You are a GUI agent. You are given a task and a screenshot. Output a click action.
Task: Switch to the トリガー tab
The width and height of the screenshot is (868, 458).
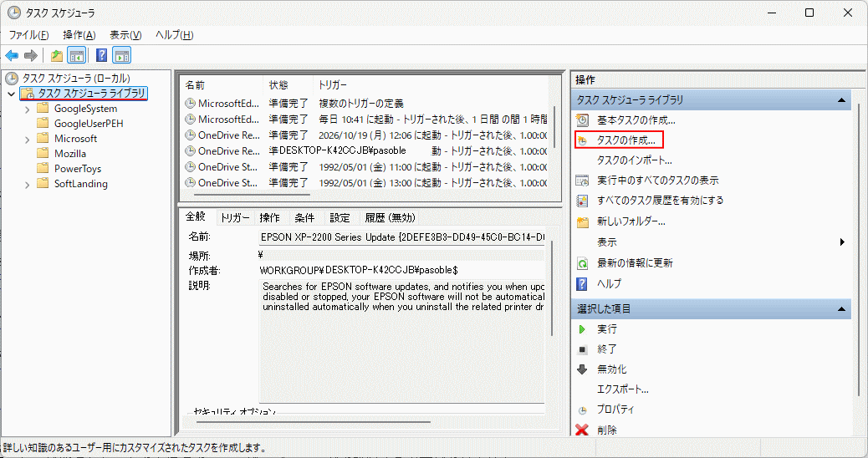(235, 218)
